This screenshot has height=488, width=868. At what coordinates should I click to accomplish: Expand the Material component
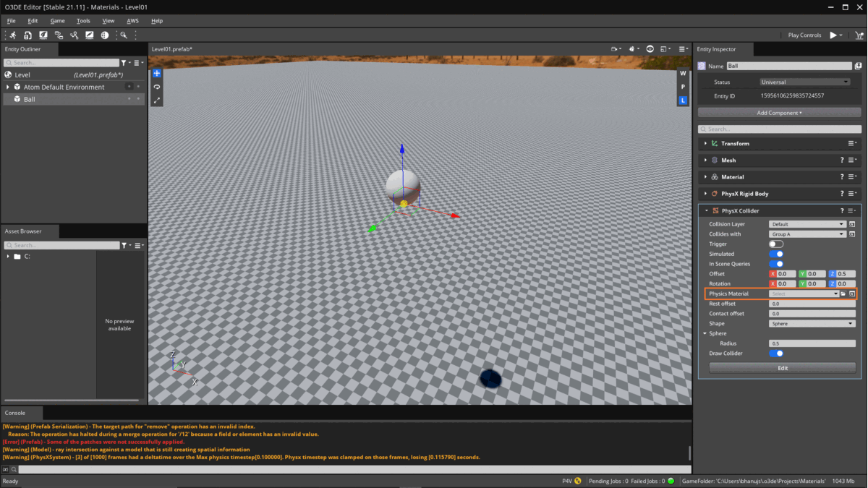(706, 177)
